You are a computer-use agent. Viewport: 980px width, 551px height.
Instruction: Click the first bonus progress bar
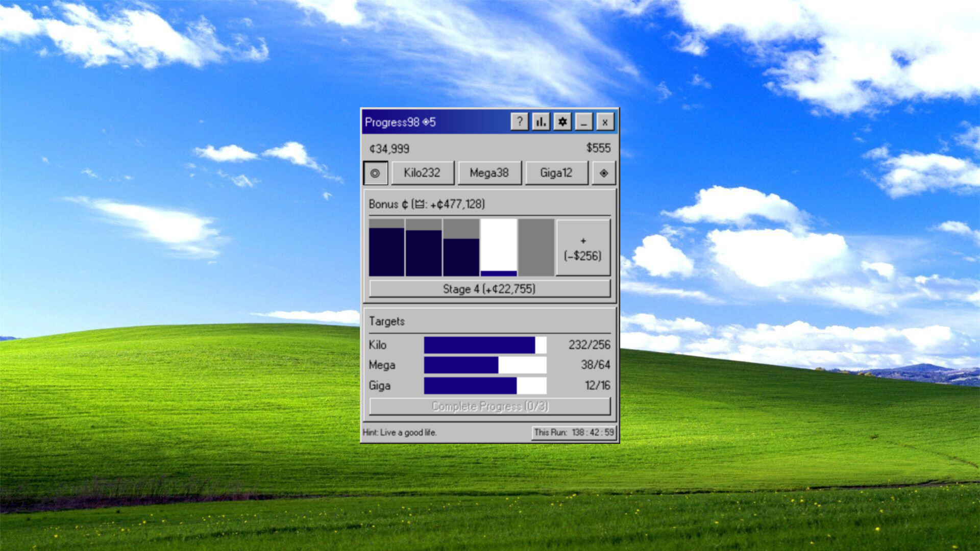pyautogui.click(x=386, y=248)
